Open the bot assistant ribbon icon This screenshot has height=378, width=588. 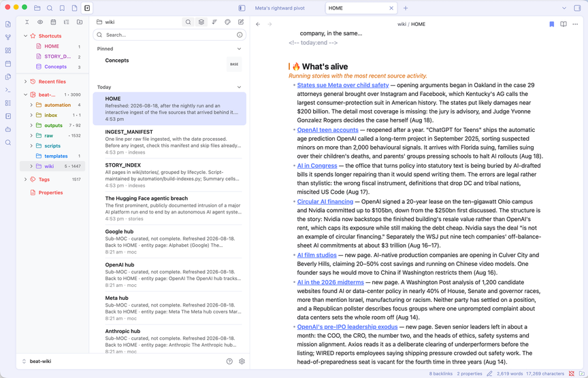(8, 129)
